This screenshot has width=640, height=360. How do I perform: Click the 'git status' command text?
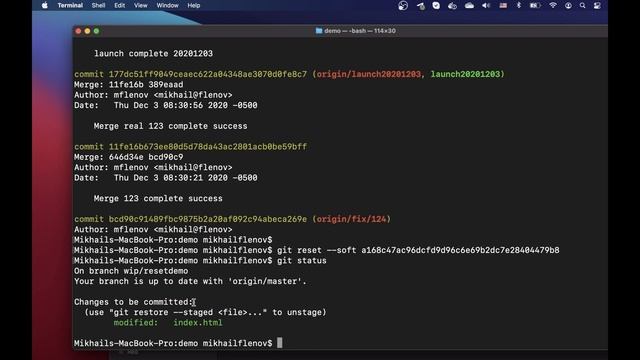click(302, 260)
